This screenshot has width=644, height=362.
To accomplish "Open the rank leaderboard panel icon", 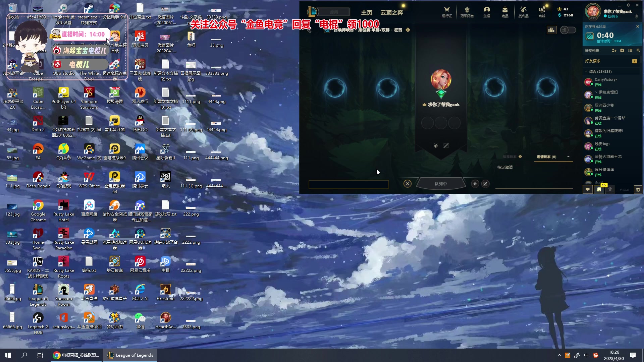I will 551,30.
